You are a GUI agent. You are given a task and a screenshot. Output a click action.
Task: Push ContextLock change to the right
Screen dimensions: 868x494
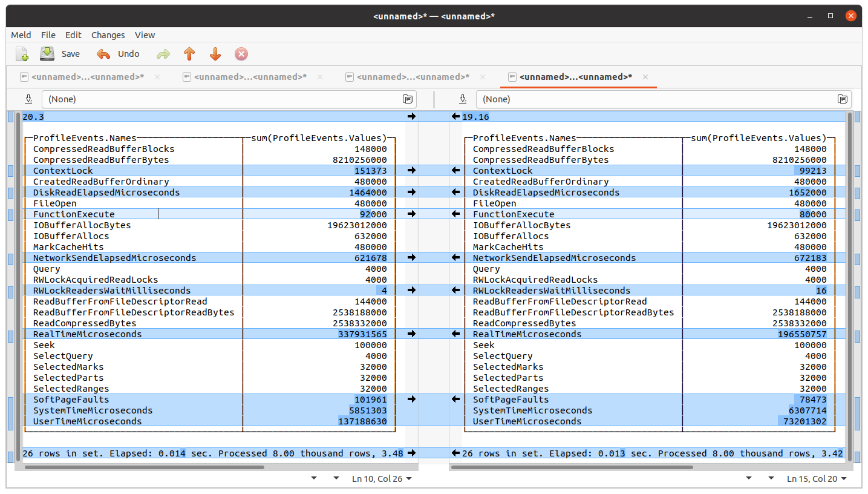[412, 171]
